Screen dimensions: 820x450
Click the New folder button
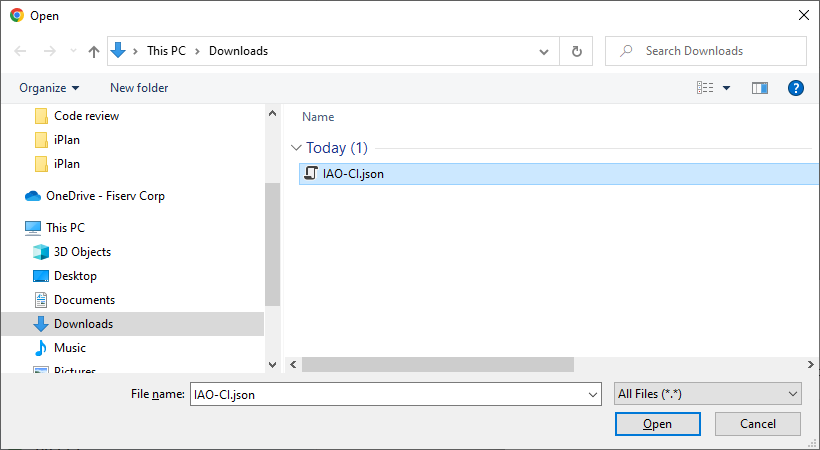(139, 88)
